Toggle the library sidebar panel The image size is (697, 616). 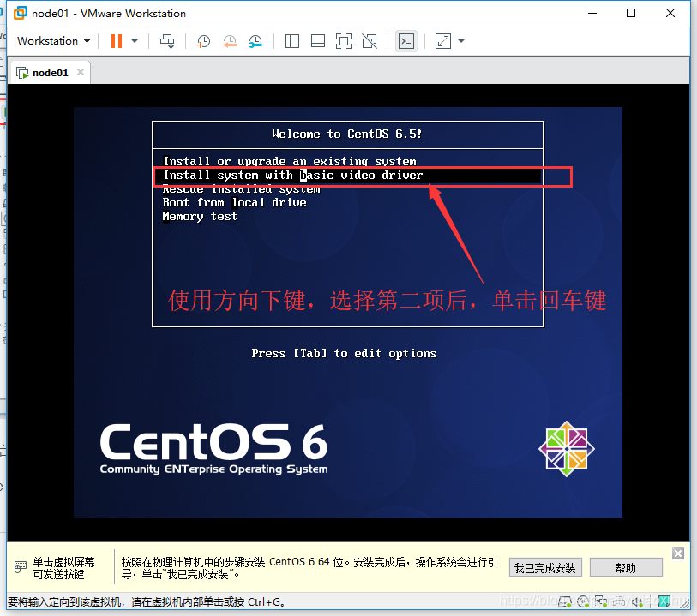click(292, 41)
